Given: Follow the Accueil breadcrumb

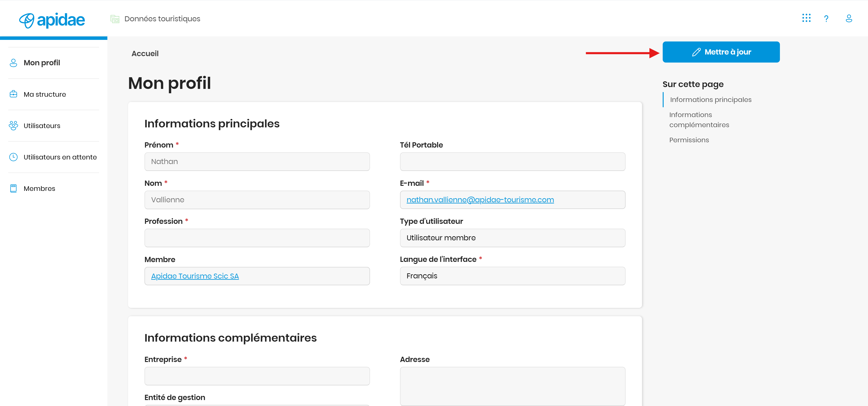Looking at the screenshot, I should point(145,54).
